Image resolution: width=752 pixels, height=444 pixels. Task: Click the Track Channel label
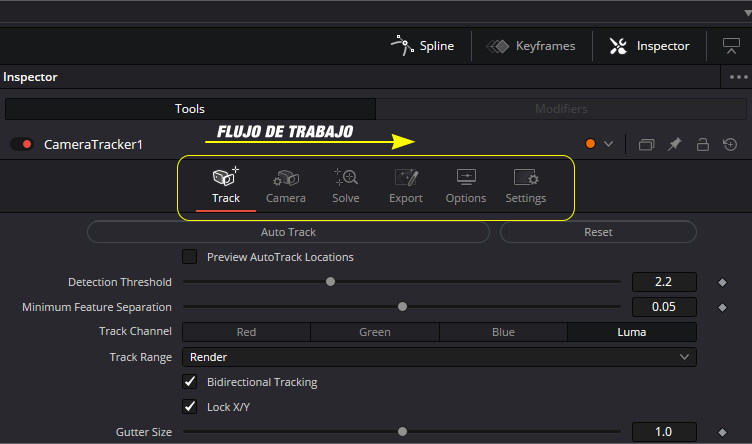pos(135,331)
